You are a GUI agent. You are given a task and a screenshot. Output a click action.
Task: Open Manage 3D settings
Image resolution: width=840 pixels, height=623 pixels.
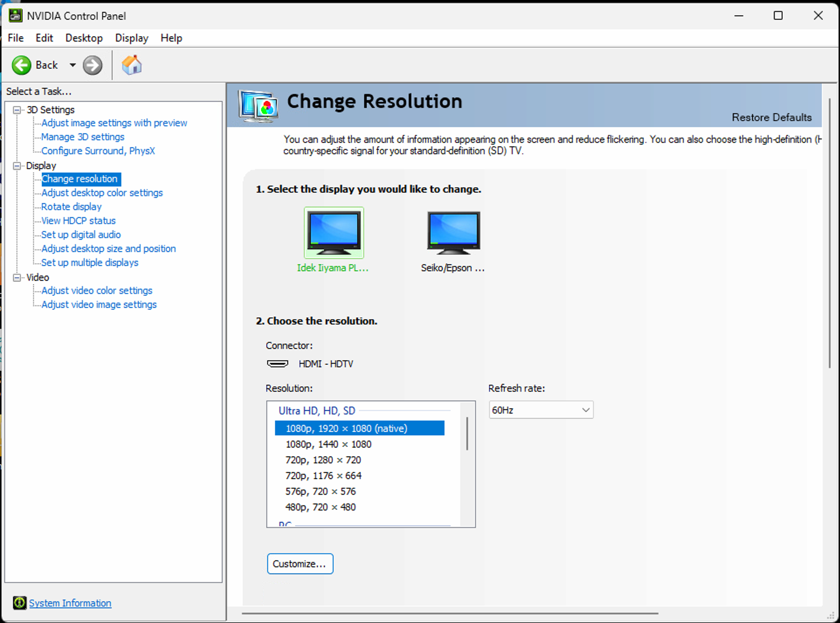coord(83,137)
